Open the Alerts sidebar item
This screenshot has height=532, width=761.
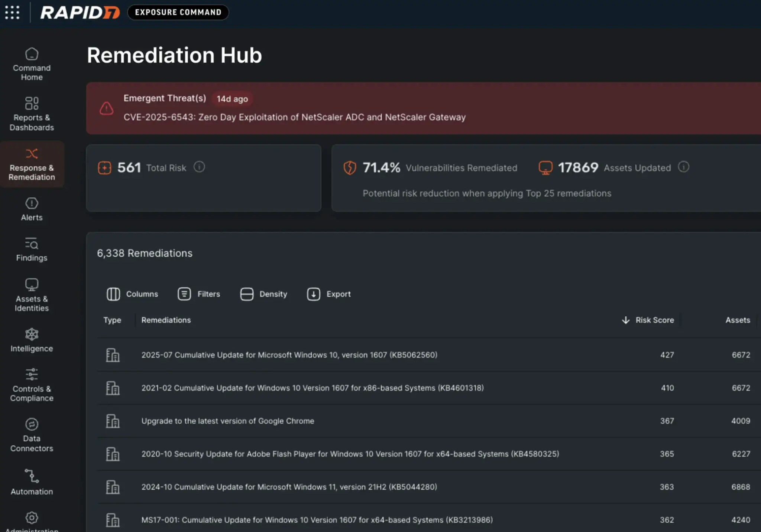[32, 210]
